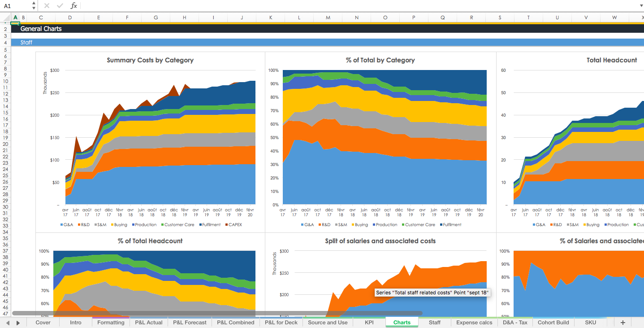Open the insert function fx button

(74, 6)
